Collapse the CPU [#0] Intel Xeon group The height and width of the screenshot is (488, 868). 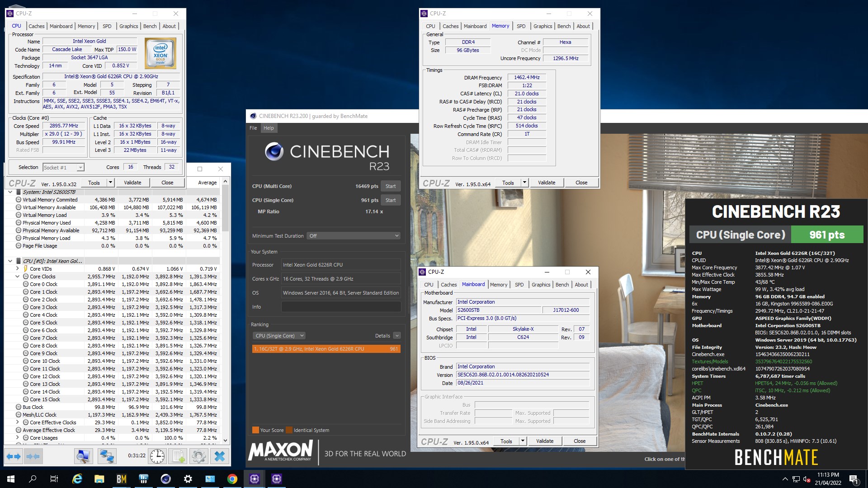10,261
